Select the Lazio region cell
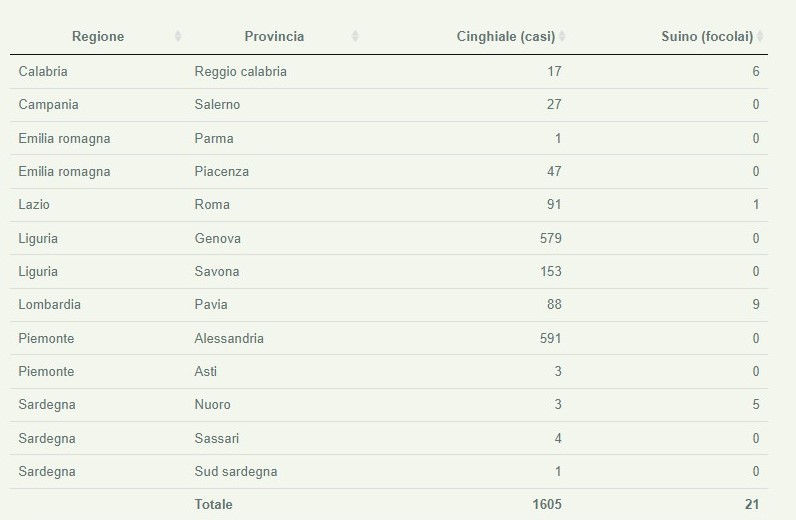Image resolution: width=796 pixels, height=520 pixels. (34, 205)
